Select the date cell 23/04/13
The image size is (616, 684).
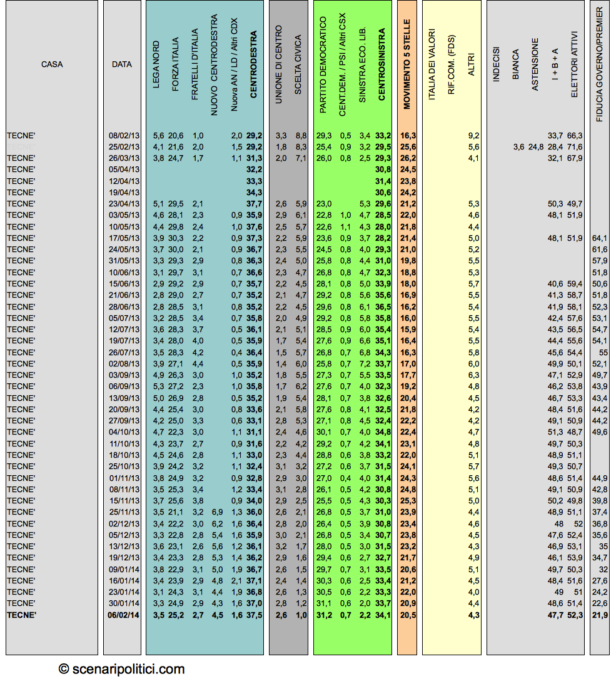pyautogui.click(x=124, y=204)
